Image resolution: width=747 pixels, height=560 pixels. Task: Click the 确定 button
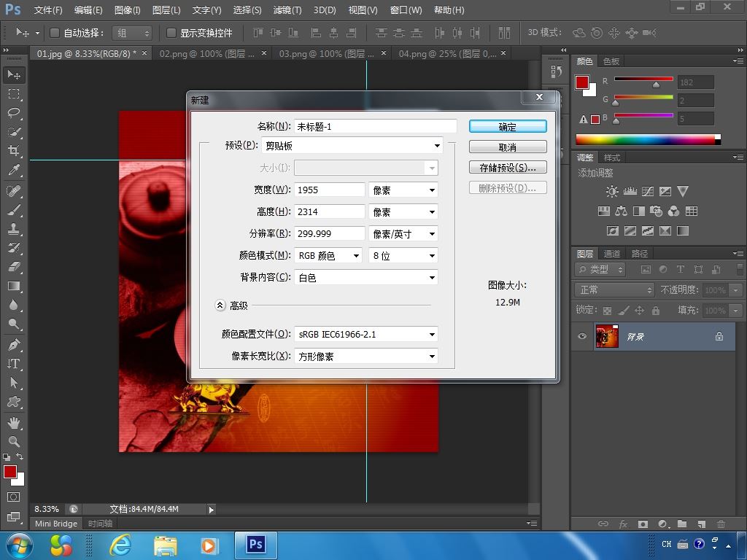tap(507, 127)
